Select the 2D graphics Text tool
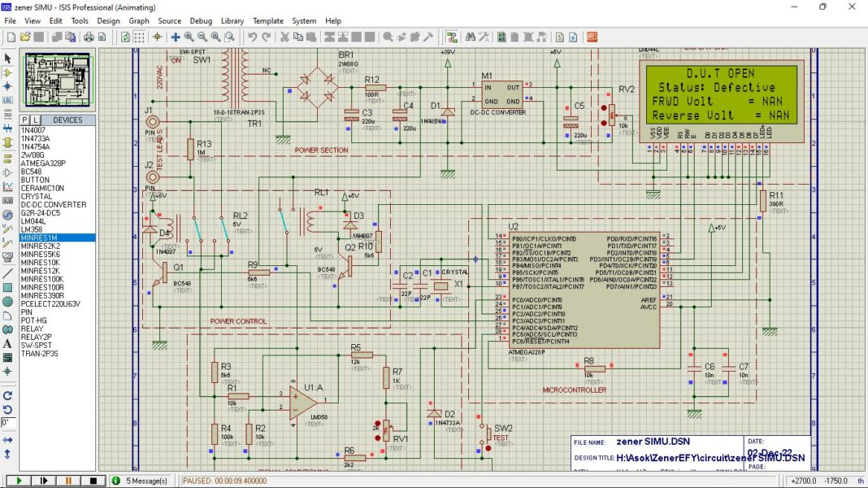The image size is (868, 488). (8, 342)
